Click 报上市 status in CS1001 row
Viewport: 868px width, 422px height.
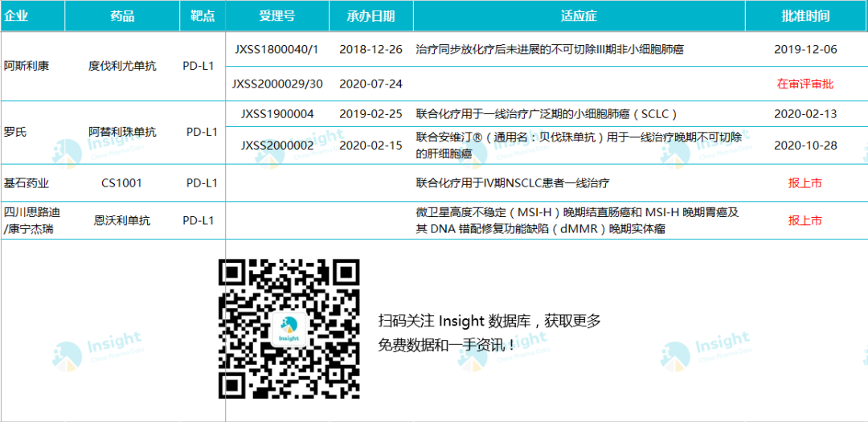coord(805,182)
